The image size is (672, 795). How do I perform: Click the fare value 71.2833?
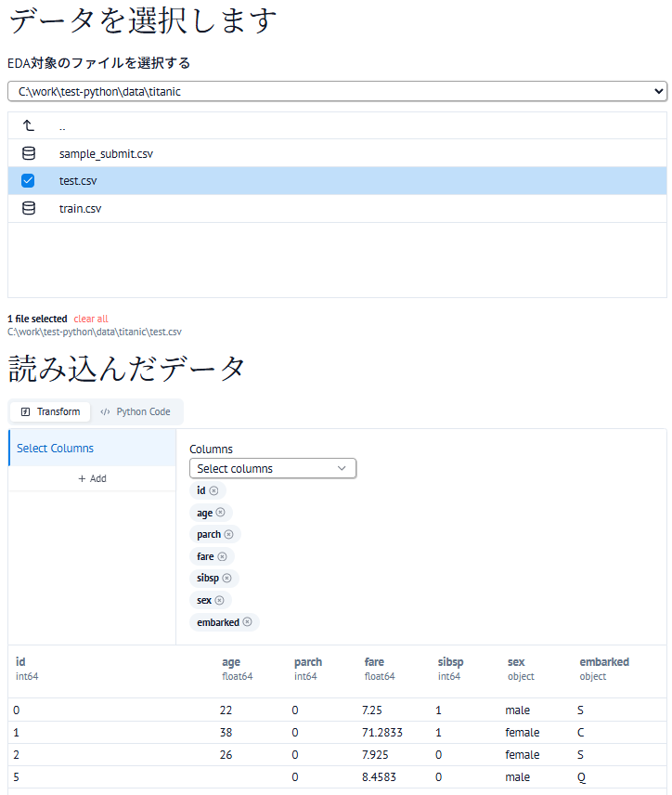[382, 733]
